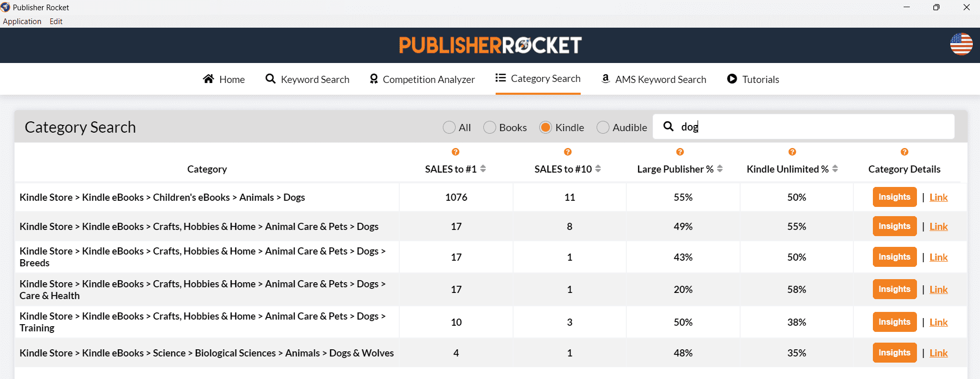Select category Science > Animals > Dogs & Wolves
This screenshot has width=980, height=379.
click(x=207, y=353)
